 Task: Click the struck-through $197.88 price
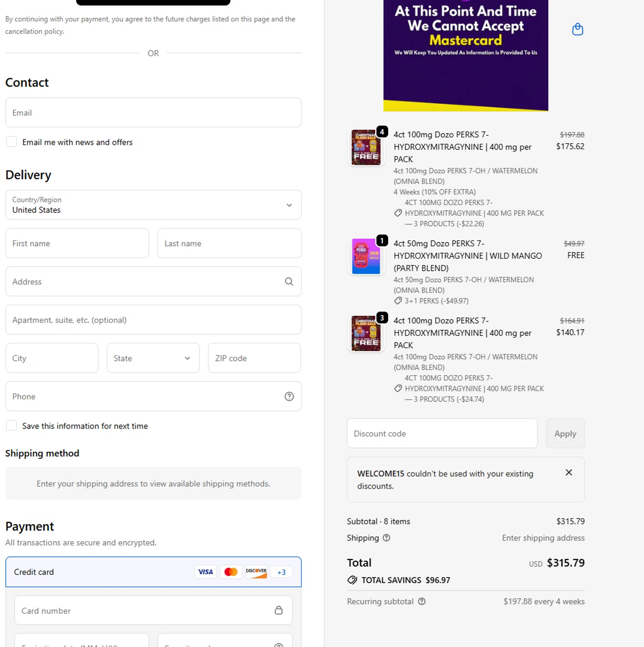(x=572, y=135)
